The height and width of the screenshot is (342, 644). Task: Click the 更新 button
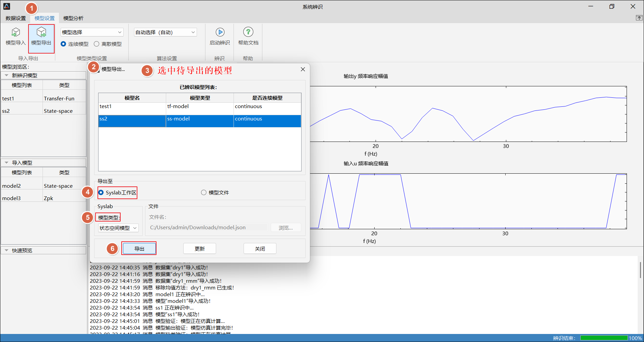click(x=199, y=249)
